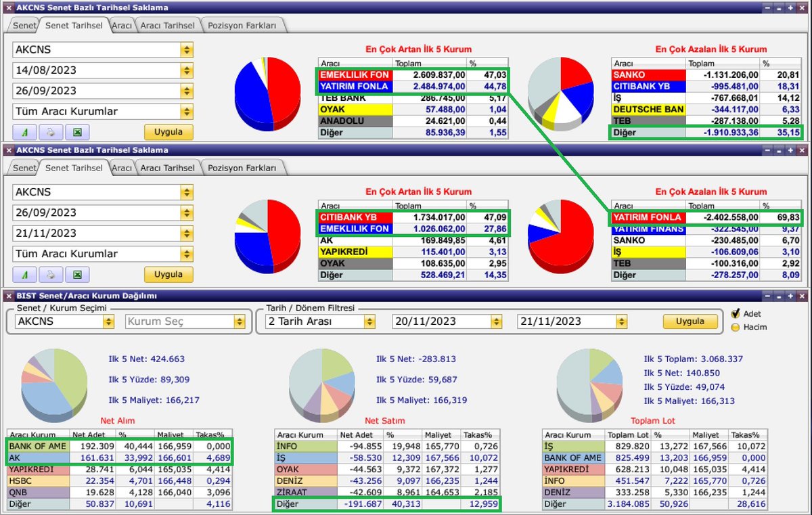
Task: Click blue CITIBANK YB cell with -995.481,00
Action: coord(648,86)
